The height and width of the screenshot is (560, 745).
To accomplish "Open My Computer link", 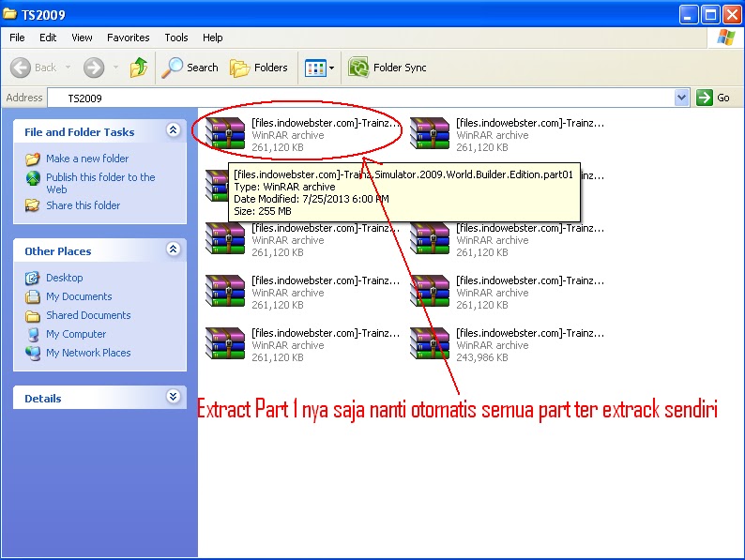I will pyautogui.click(x=76, y=334).
